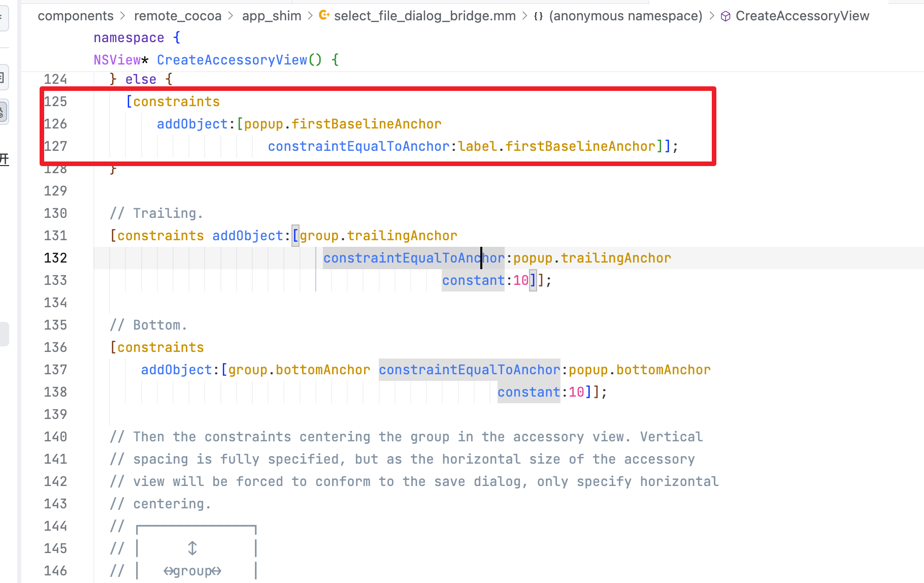The height and width of the screenshot is (583, 924).
Task: Click the curly braces namespace icon
Action: pos(538,16)
